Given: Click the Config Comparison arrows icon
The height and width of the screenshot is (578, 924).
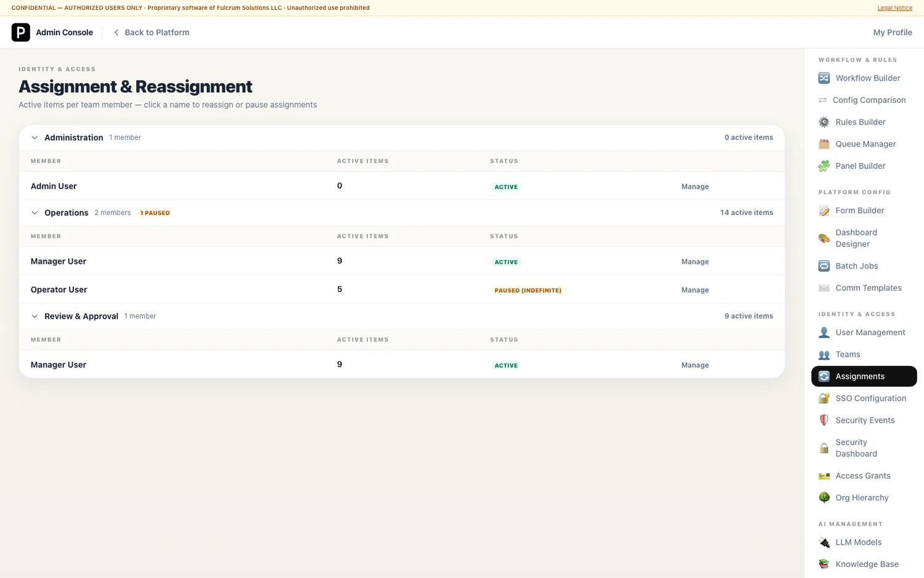Looking at the screenshot, I should [822, 100].
